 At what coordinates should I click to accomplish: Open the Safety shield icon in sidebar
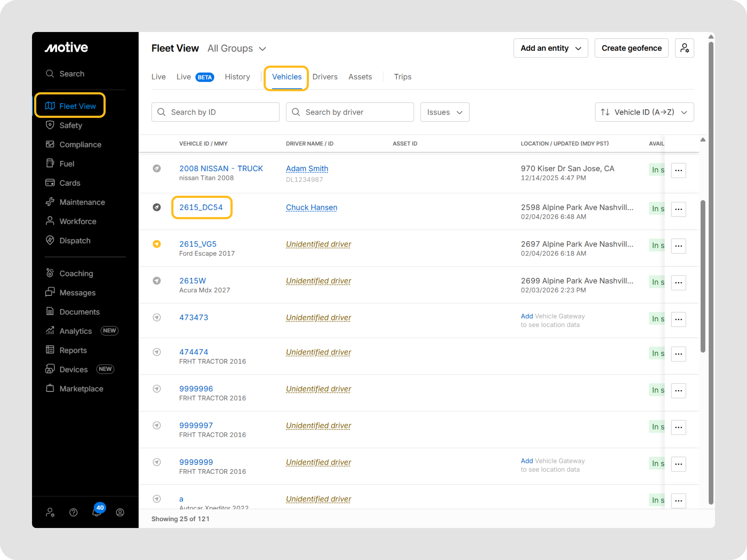pyautogui.click(x=50, y=125)
